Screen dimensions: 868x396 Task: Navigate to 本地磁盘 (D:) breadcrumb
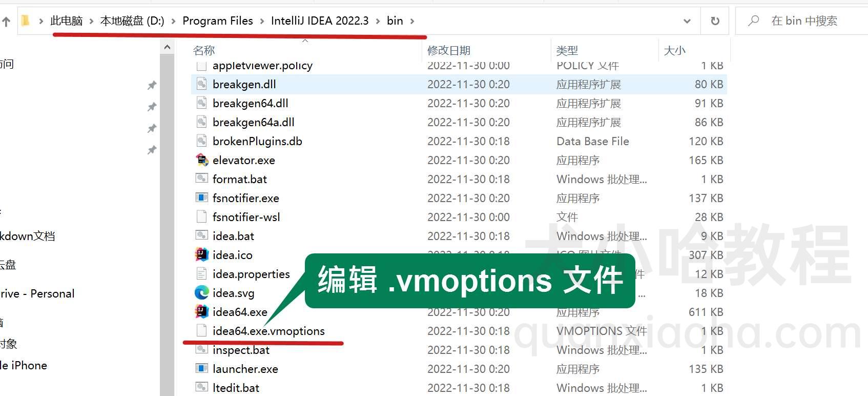[132, 21]
